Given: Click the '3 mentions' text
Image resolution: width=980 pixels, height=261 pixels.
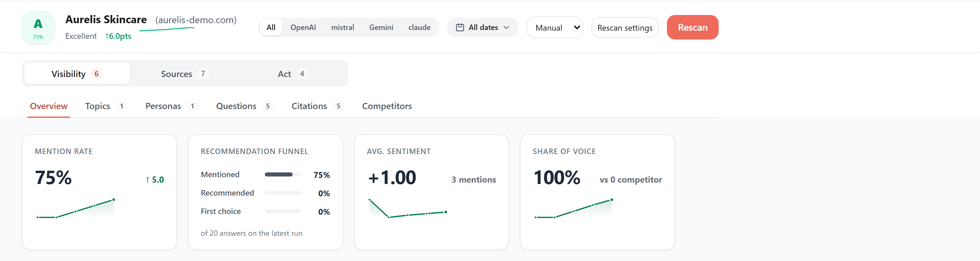Looking at the screenshot, I should click(x=474, y=180).
